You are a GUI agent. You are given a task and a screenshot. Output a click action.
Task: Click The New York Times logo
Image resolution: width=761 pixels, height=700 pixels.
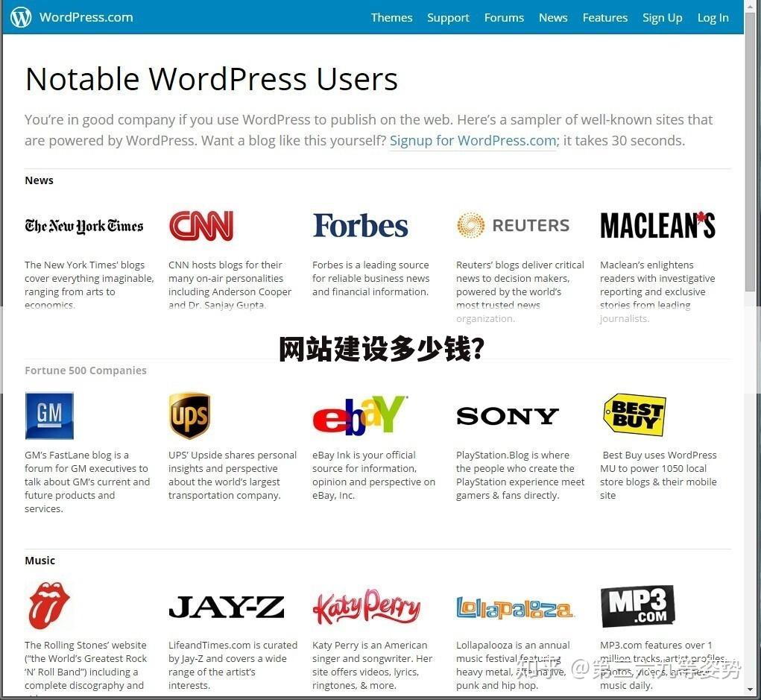[x=84, y=226]
